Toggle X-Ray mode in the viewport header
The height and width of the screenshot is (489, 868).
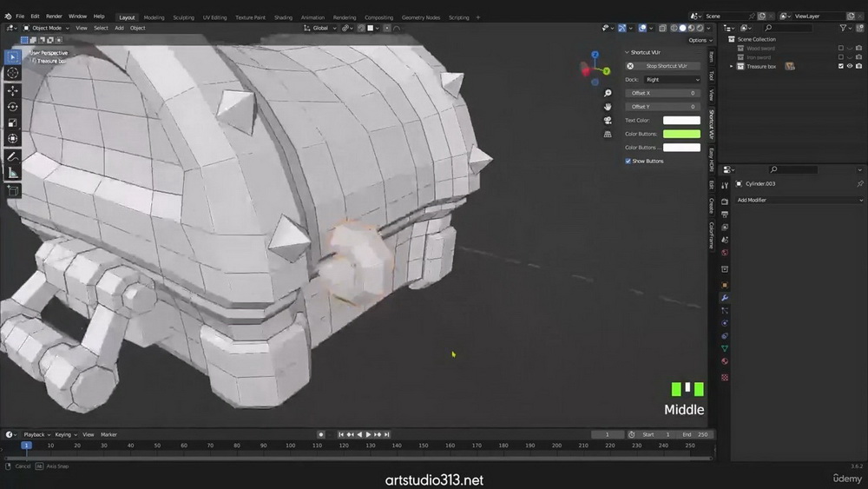click(662, 29)
